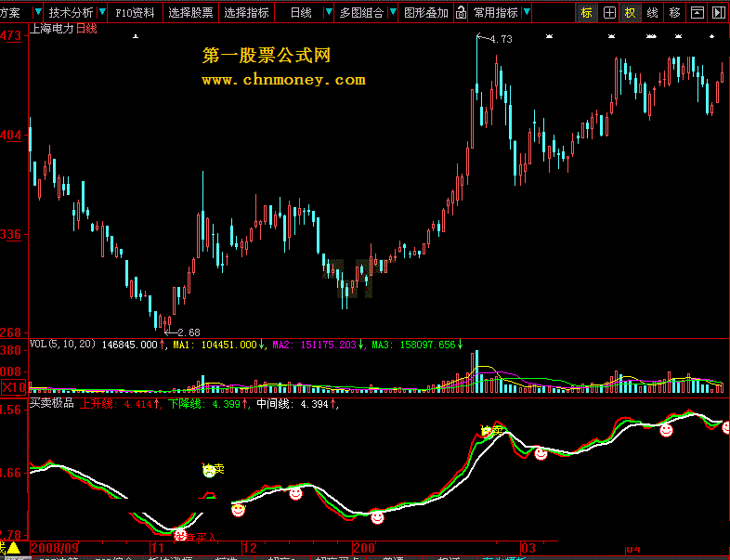The image size is (730, 560).
Task: Click the 中间线: 4.394 value
Action: (293, 404)
